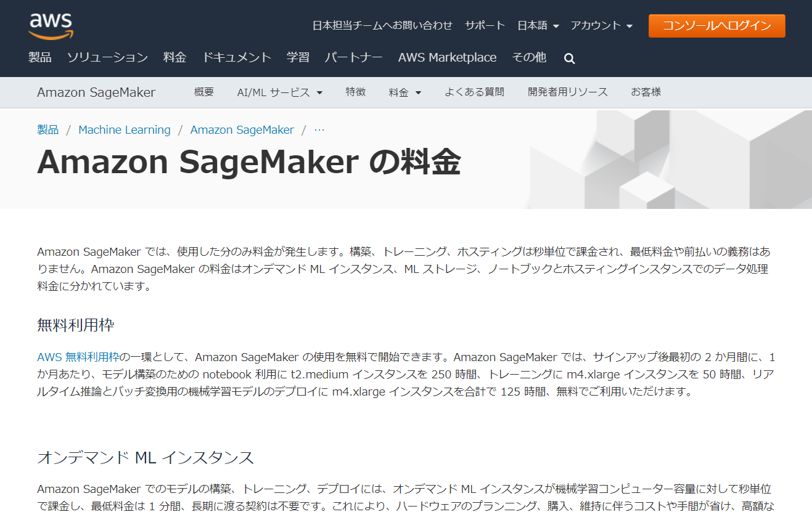
Task: Click 無料利用枠 section heading
Action: coord(76,325)
